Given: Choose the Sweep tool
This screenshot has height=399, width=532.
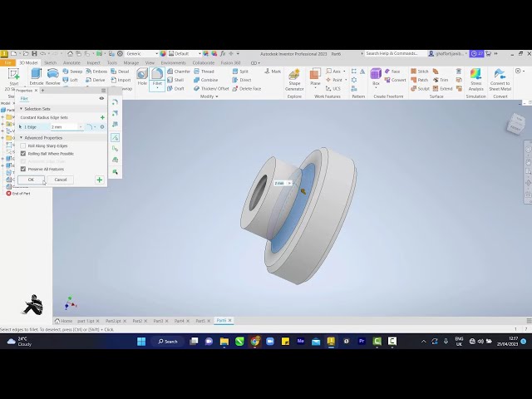Looking at the screenshot, I should [x=72, y=71].
